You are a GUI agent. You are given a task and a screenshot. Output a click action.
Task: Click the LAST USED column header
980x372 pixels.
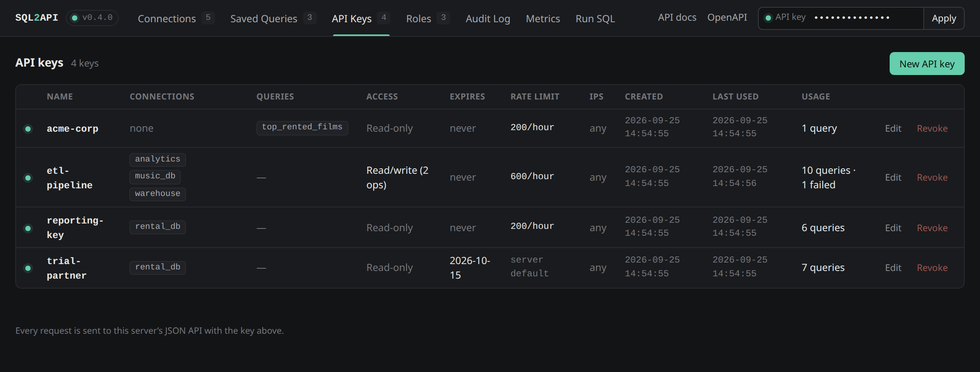point(735,96)
